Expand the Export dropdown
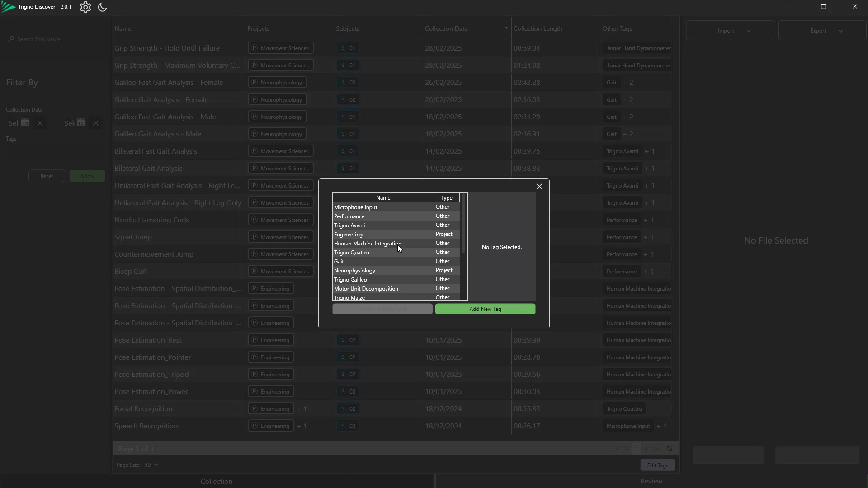This screenshot has width=868, height=488. 822,31
